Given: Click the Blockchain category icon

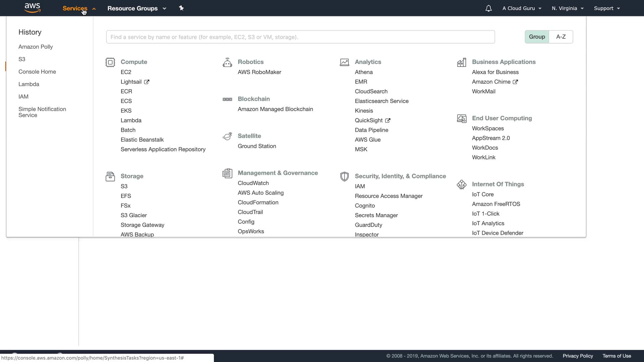Looking at the screenshot, I should 227,99.
